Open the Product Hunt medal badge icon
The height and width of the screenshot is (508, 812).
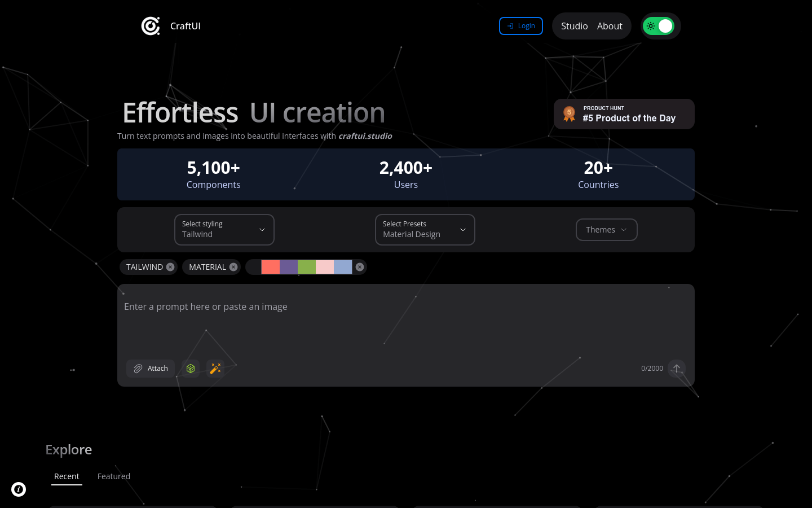coord(569,114)
